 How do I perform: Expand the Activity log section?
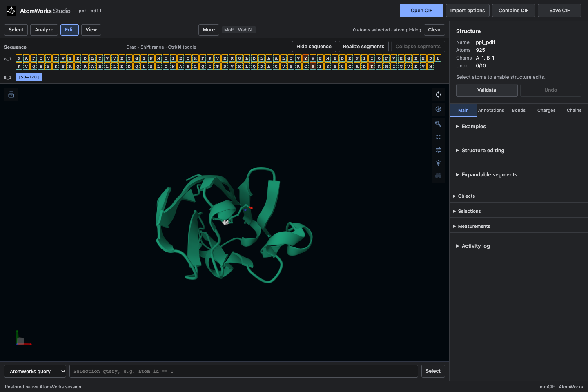tap(519, 246)
